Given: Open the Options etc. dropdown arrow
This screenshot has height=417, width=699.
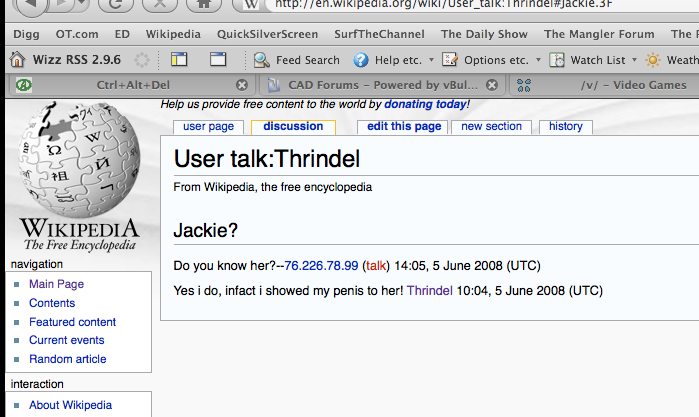Looking at the screenshot, I should [538, 60].
